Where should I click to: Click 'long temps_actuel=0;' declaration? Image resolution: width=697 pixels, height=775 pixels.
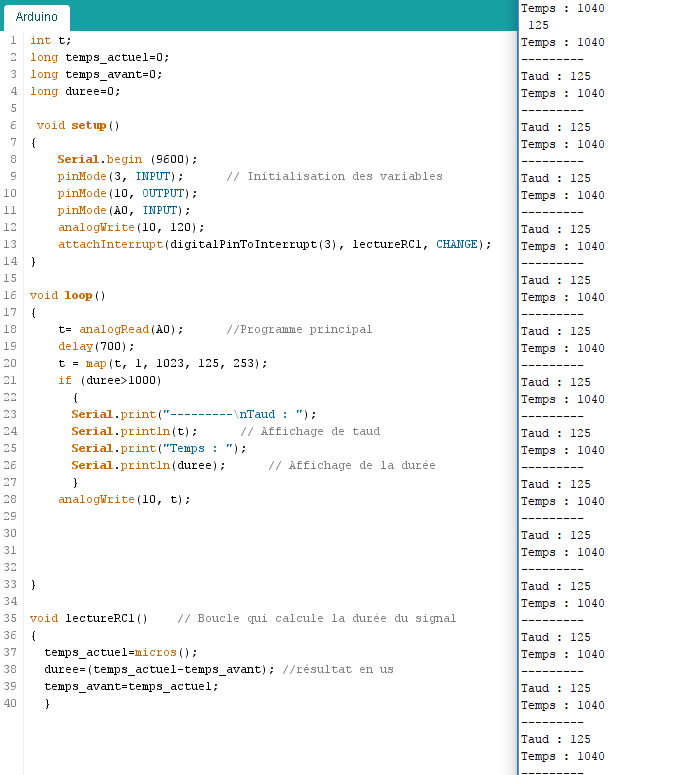(x=99, y=57)
